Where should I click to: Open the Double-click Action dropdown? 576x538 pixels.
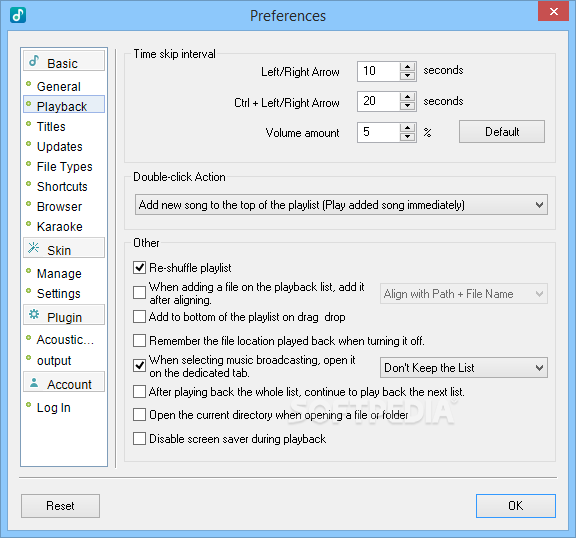coord(341,205)
